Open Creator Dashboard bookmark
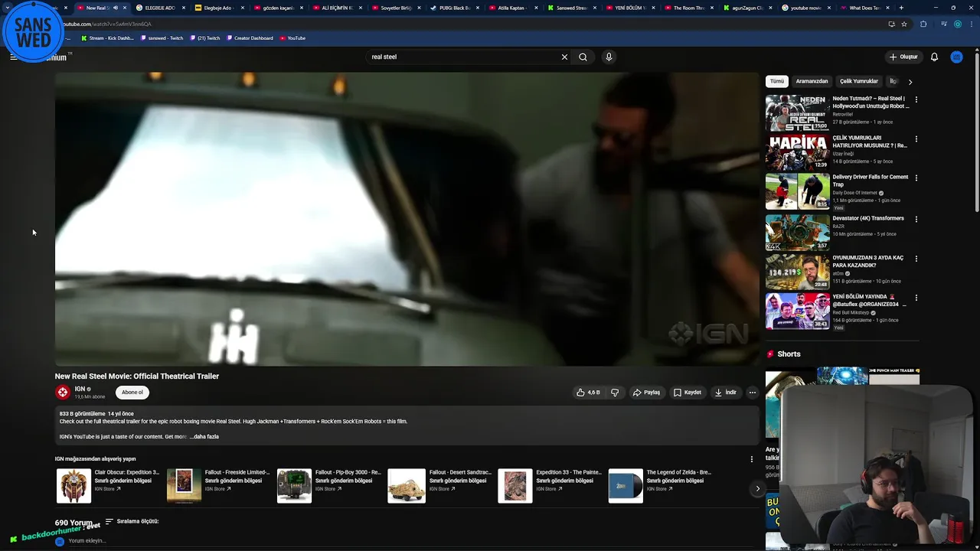This screenshot has width=980, height=551. [250, 38]
